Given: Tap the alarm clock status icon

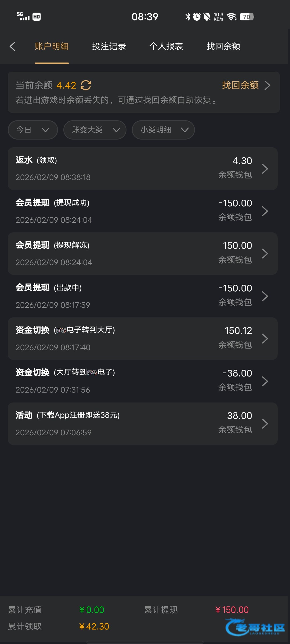Looking at the screenshot, I should [x=197, y=17].
